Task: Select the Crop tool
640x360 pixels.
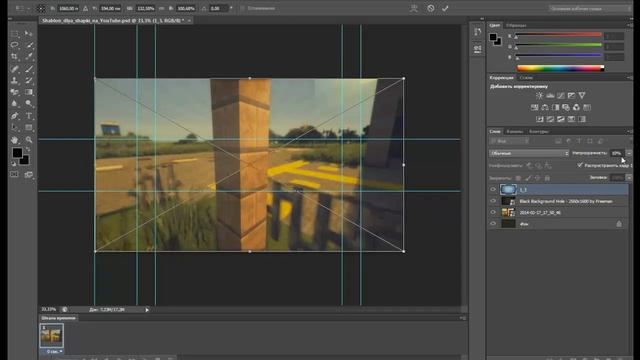Action: point(15,57)
